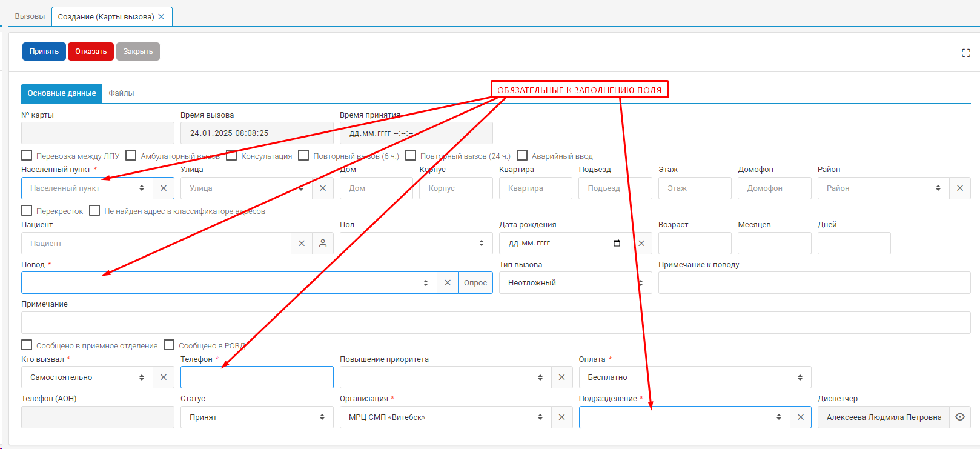This screenshot has width=980, height=449.
Task: Open Тип вызова dropdown showing Неотложный
Action: [575, 283]
